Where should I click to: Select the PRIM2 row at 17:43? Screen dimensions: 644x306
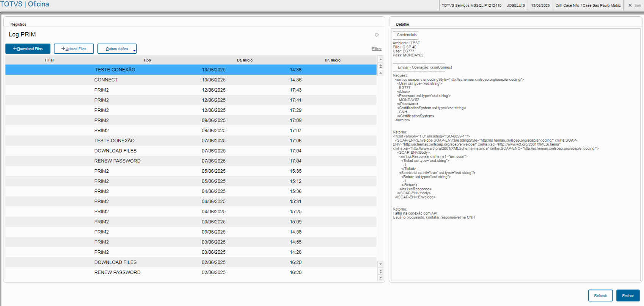pos(191,90)
